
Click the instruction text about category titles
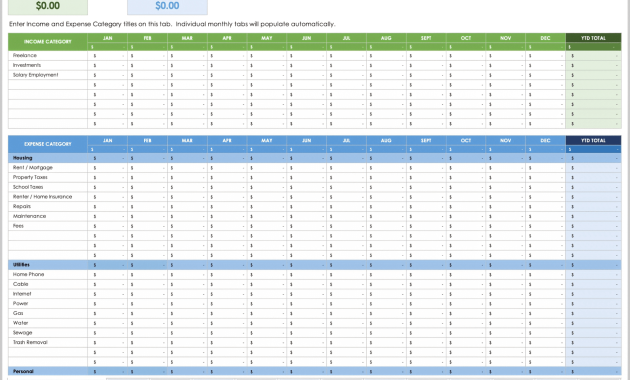[x=172, y=24]
